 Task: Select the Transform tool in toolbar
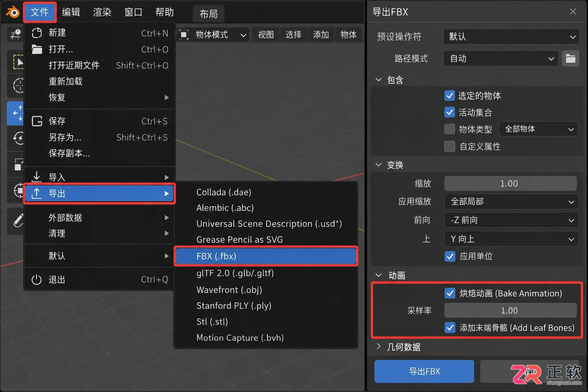coord(16,190)
